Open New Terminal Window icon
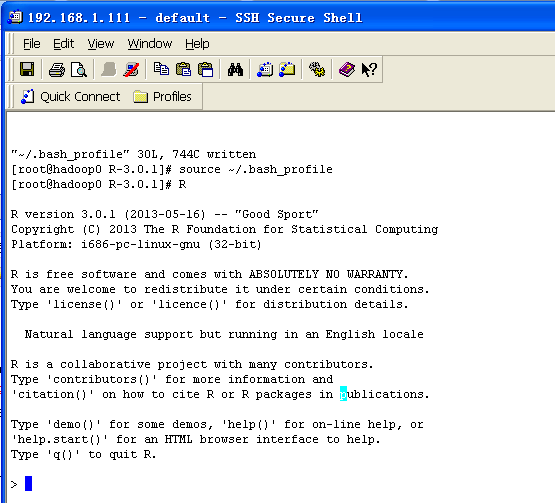This screenshot has width=555, height=503. point(265,69)
